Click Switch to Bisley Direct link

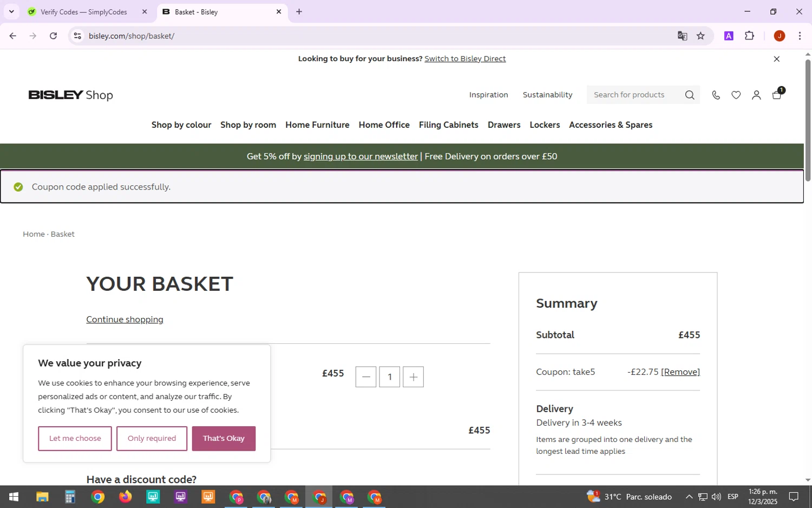point(465,58)
